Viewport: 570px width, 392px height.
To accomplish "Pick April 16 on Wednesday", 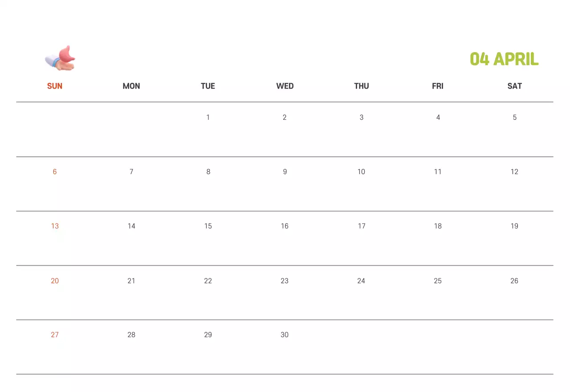I will click(285, 226).
